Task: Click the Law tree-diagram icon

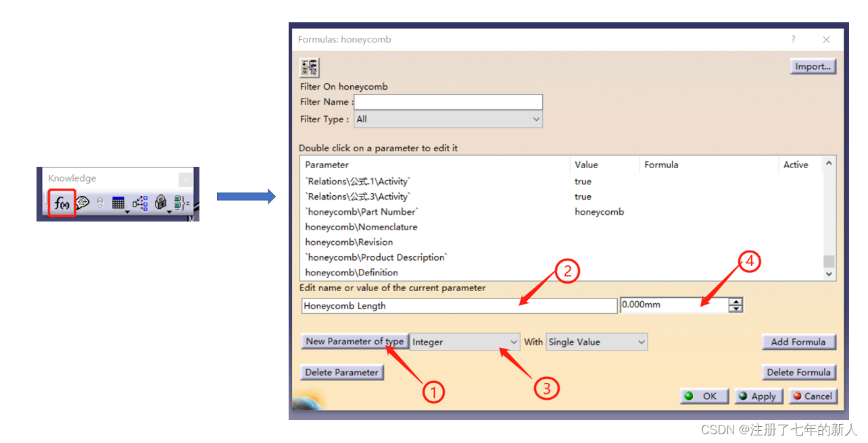Action: click(140, 203)
